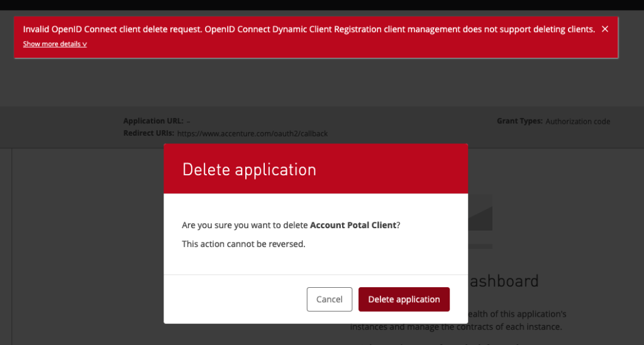Click the red header bar of the dialog
This screenshot has width=644, height=345.
pyautogui.click(x=390, y=169)
